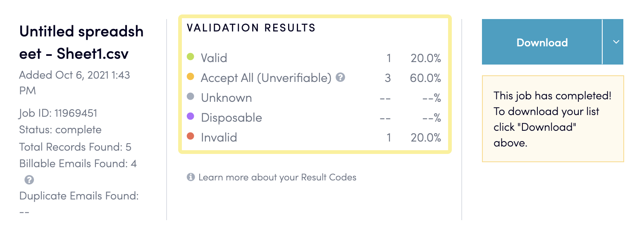The height and width of the screenshot is (240, 644).
Task: Click the Status: complete label
Action: [60, 130]
